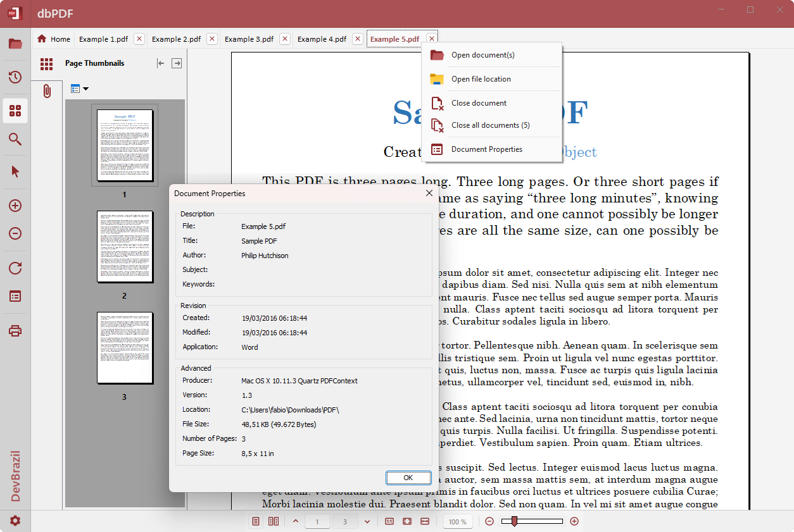This screenshot has height=532, width=794.
Task: Go to previous page chevron
Action: point(296,521)
